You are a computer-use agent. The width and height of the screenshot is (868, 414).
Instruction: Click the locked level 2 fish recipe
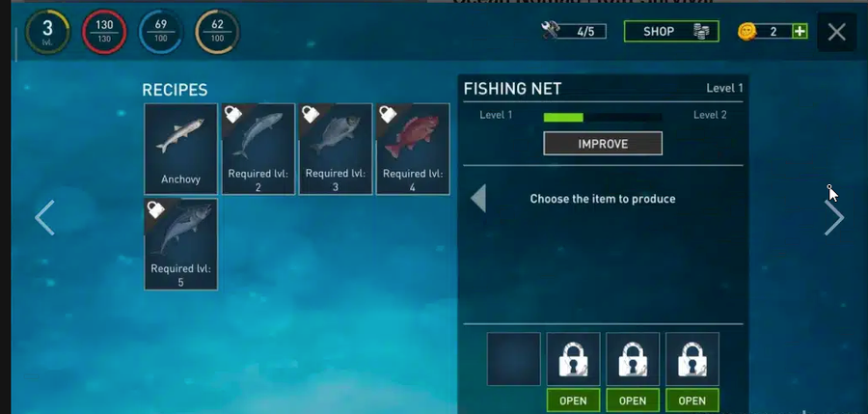click(258, 149)
